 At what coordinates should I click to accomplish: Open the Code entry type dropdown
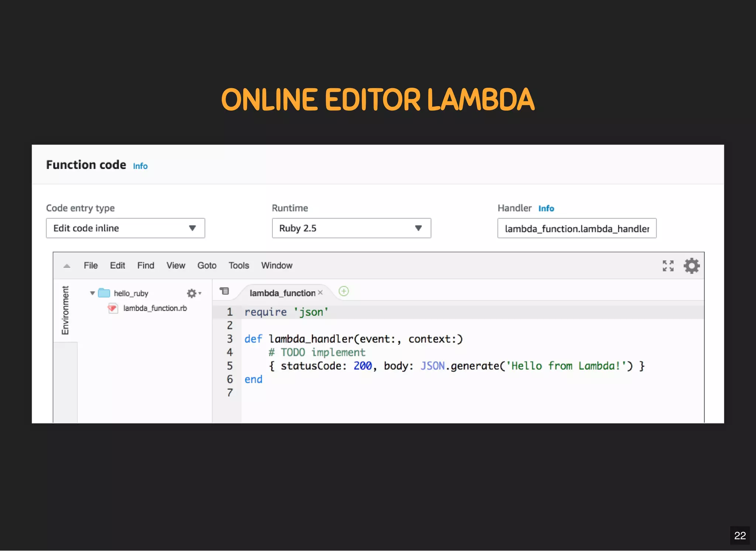click(126, 228)
